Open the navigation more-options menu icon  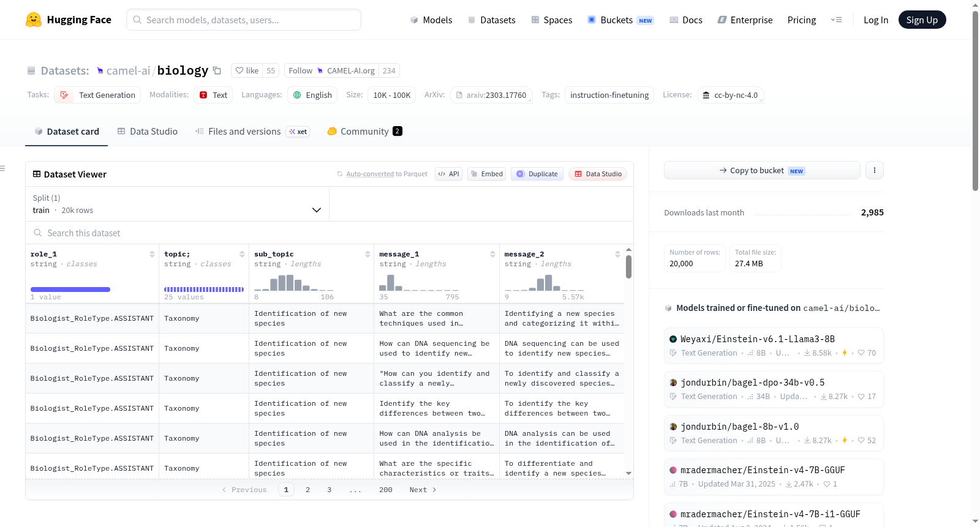(x=836, y=20)
